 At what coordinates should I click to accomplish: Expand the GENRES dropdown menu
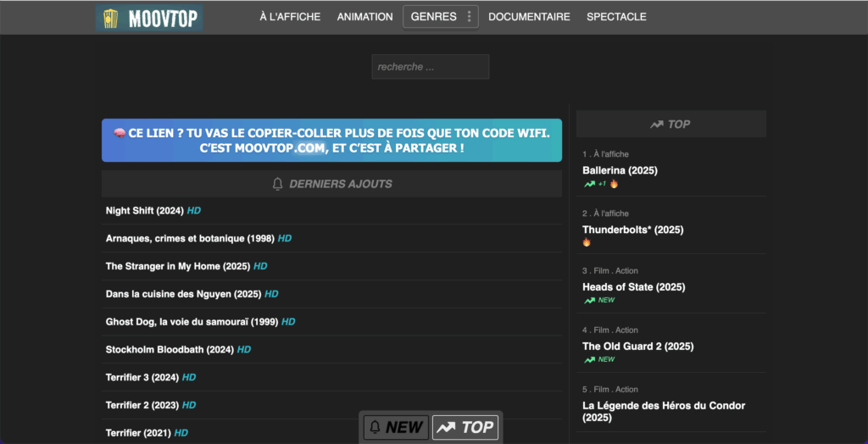(433, 17)
